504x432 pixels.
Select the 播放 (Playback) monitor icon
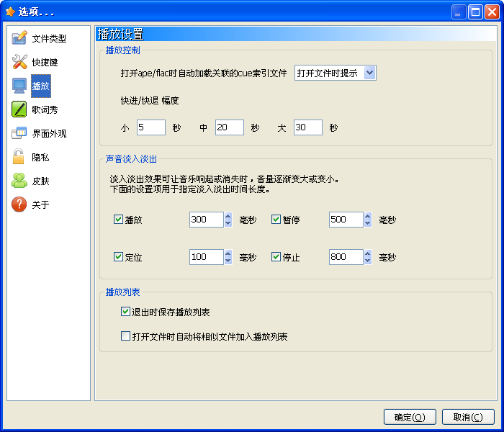pyautogui.click(x=19, y=86)
